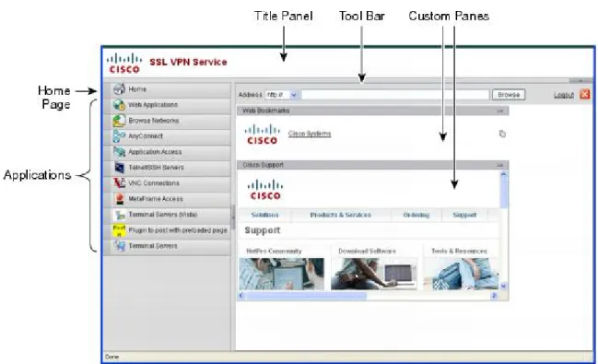
Task: Open the Tools & Resources link
Action: (459, 251)
